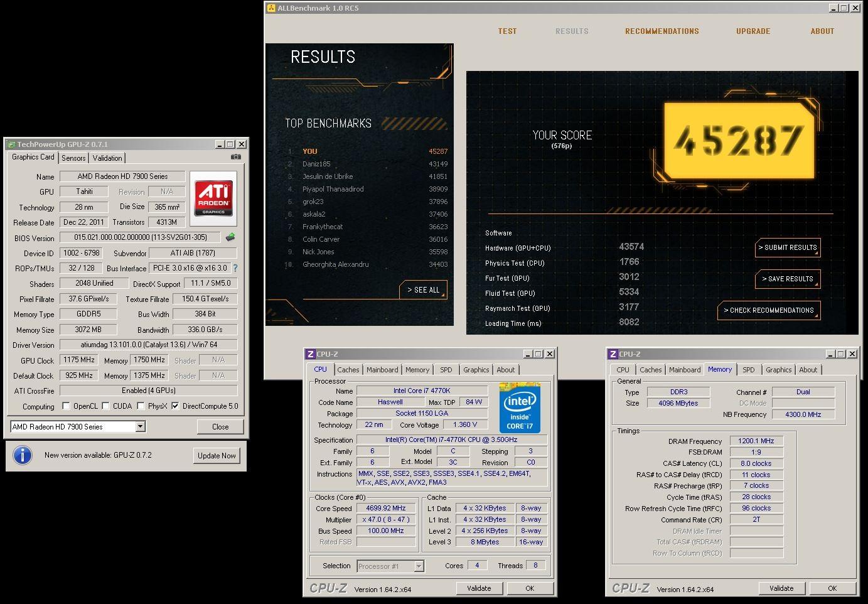This screenshot has width=868, height=604.
Task: Click the CHECK RECOMMENDATIONS button
Action: [x=769, y=311]
